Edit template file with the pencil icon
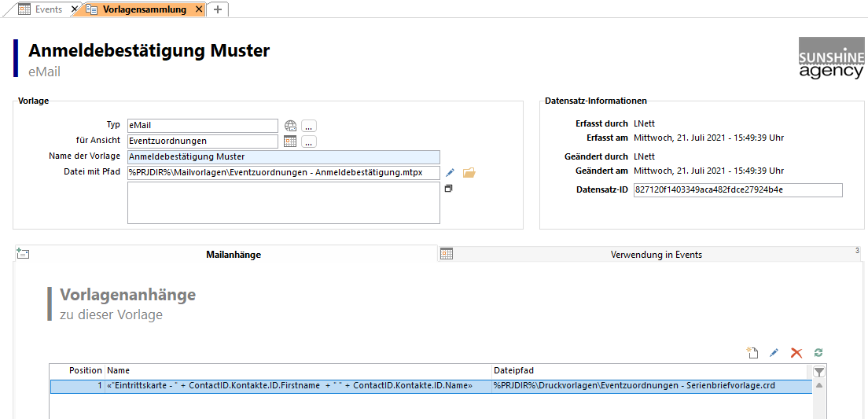 450,173
